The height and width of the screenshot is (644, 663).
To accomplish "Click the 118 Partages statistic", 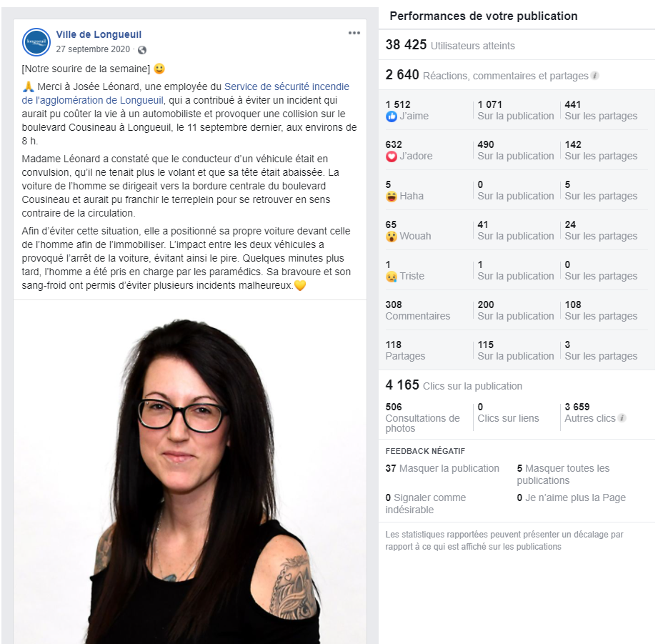I will (405, 351).
